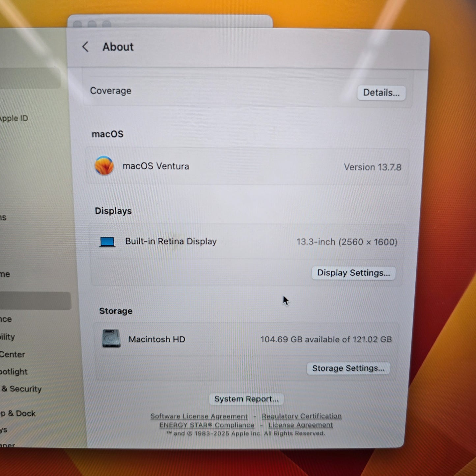Open Storage Settings
476x476 pixels.
(348, 368)
